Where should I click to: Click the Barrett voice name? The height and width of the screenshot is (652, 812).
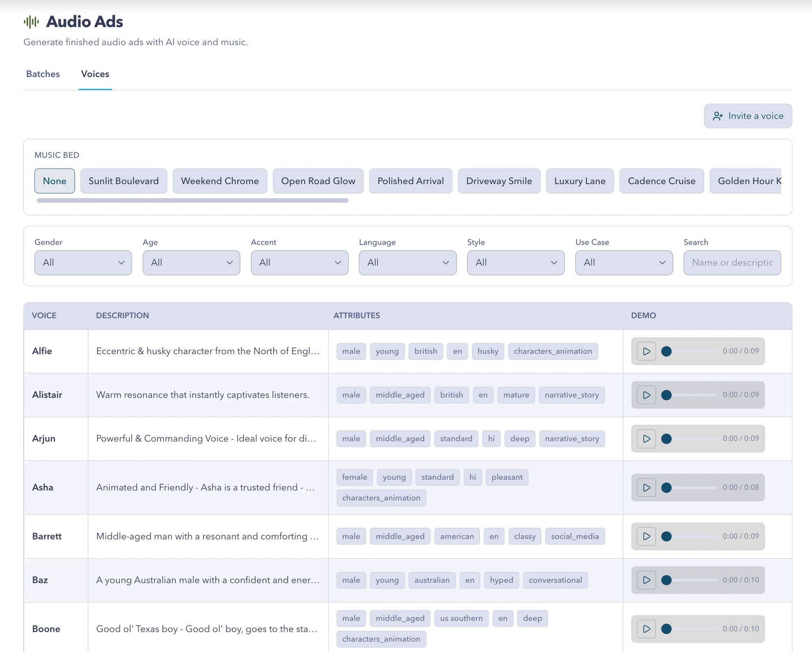point(47,536)
